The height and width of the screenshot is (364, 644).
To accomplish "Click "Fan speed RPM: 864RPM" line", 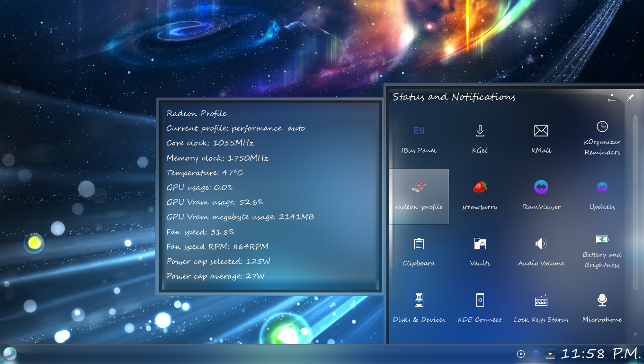I will pos(217,246).
